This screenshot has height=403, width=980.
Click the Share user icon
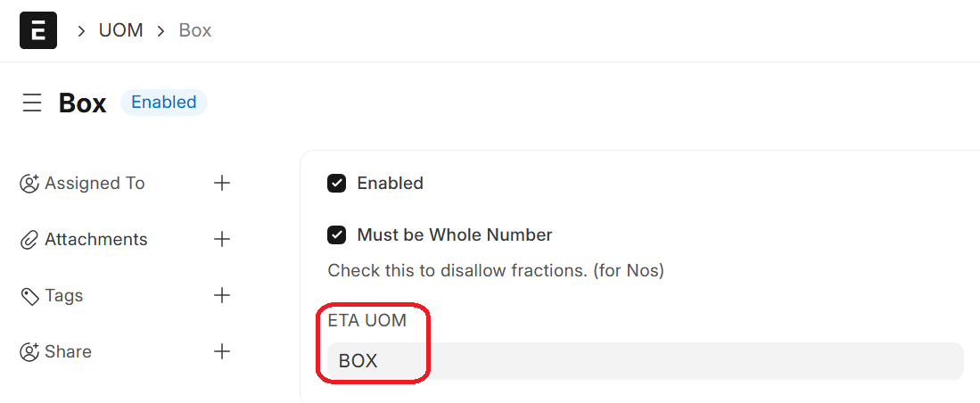(29, 352)
